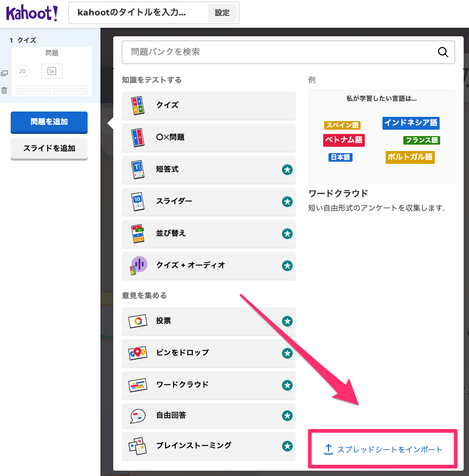Click the premium star on ブレインストーミング
This screenshot has height=476, width=469.
[x=287, y=446]
